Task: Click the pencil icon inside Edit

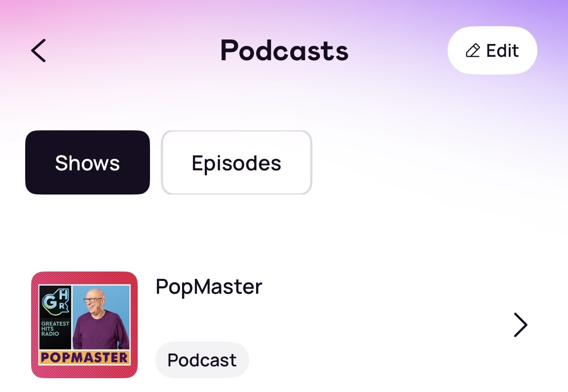Action: point(473,50)
